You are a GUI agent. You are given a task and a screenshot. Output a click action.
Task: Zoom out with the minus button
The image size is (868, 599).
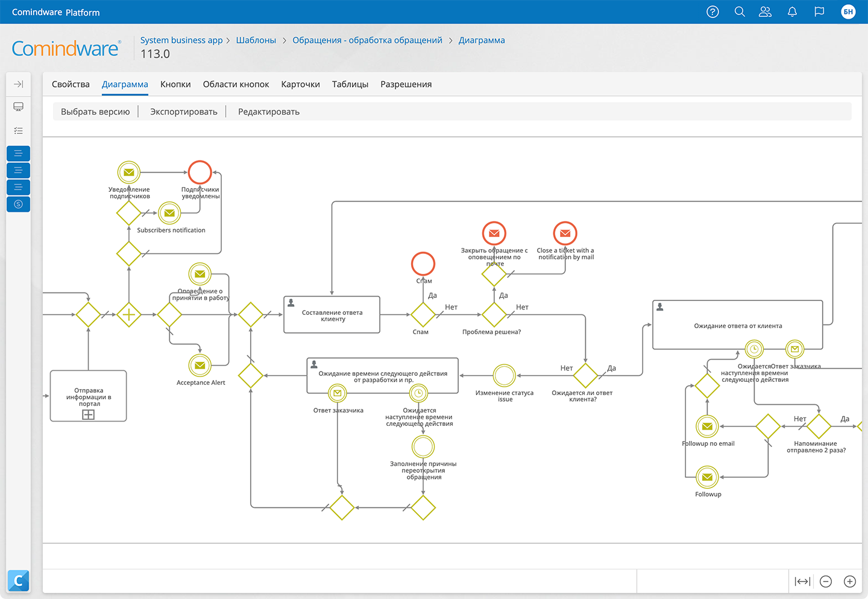pos(826,582)
